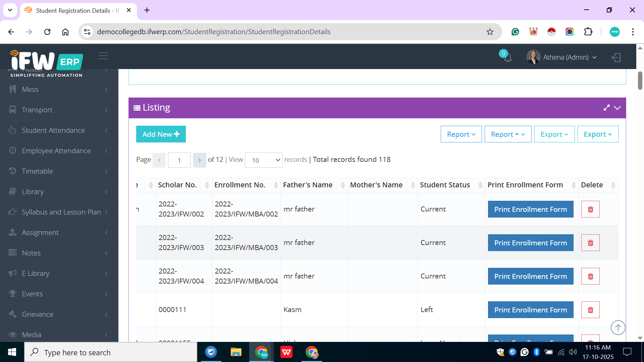Click the page number input field
Viewport: 644px width, 362px height.
179,160
